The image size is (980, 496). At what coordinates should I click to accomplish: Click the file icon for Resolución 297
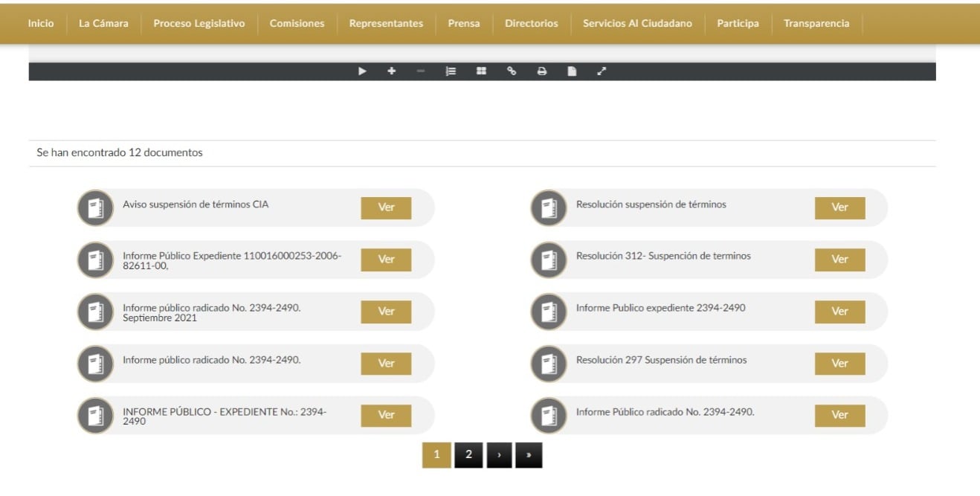pyautogui.click(x=549, y=364)
